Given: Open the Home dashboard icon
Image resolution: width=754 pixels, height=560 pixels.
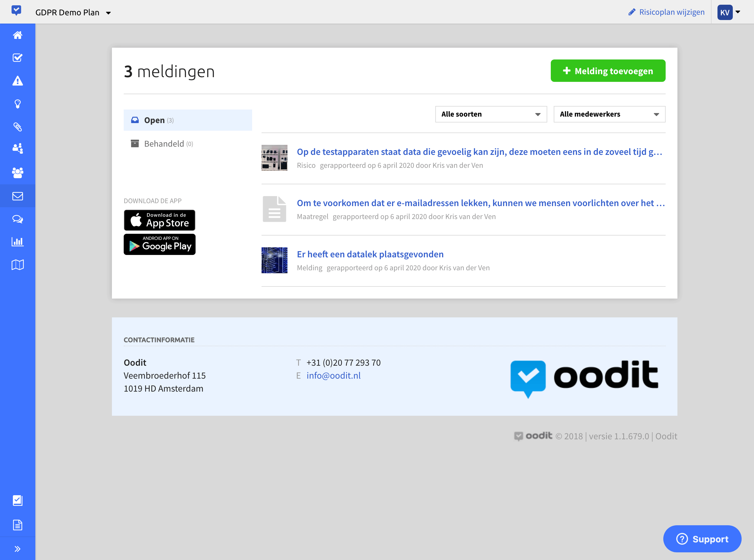Looking at the screenshot, I should [18, 35].
